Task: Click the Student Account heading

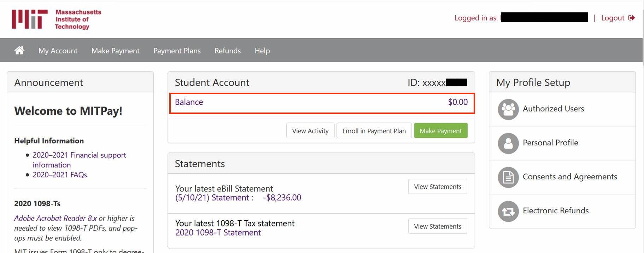Action: click(x=212, y=82)
